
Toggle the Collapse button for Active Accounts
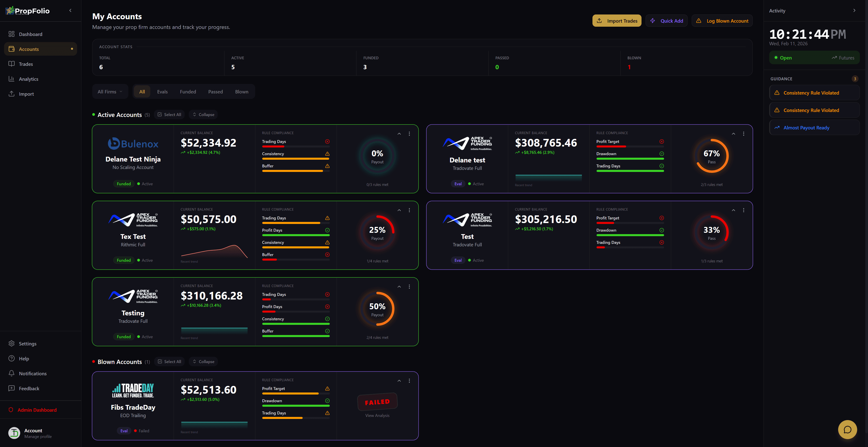[x=203, y=115]
